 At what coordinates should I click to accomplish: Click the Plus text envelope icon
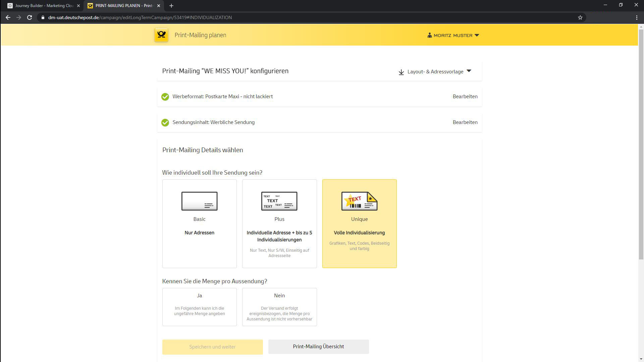pos(279,201)
